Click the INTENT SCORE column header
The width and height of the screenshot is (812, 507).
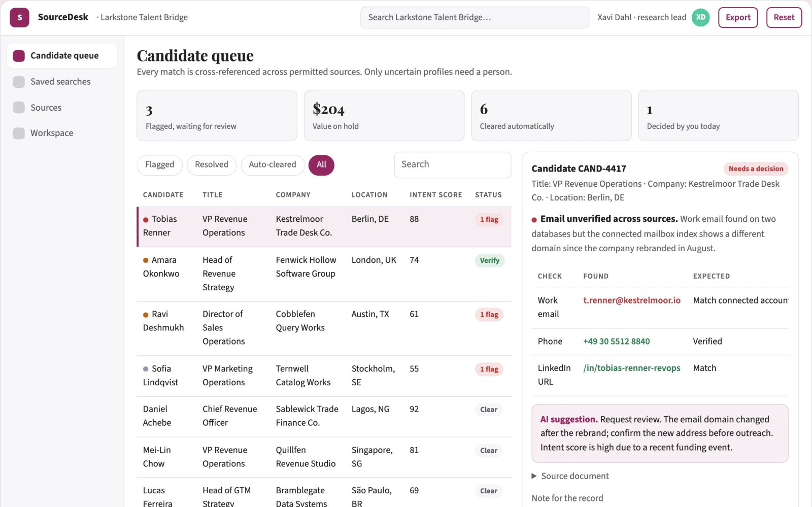pos(436,195)
